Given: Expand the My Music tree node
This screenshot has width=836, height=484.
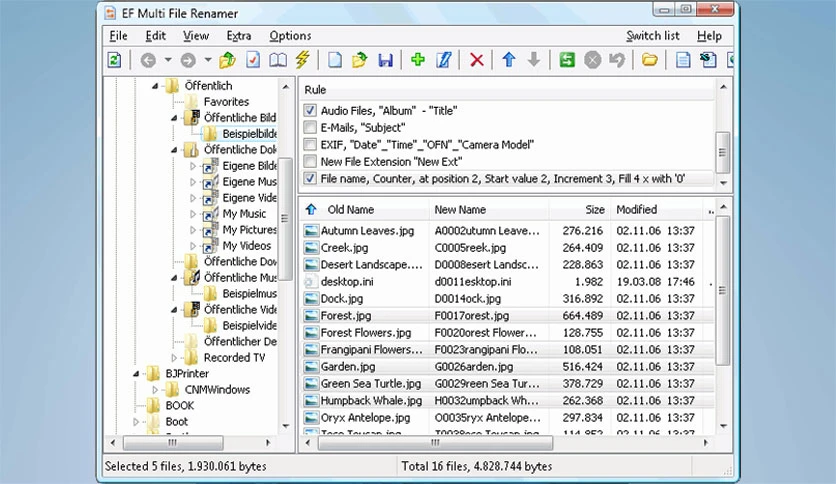Looking at the screenshot, I should [x=193, y=214].
